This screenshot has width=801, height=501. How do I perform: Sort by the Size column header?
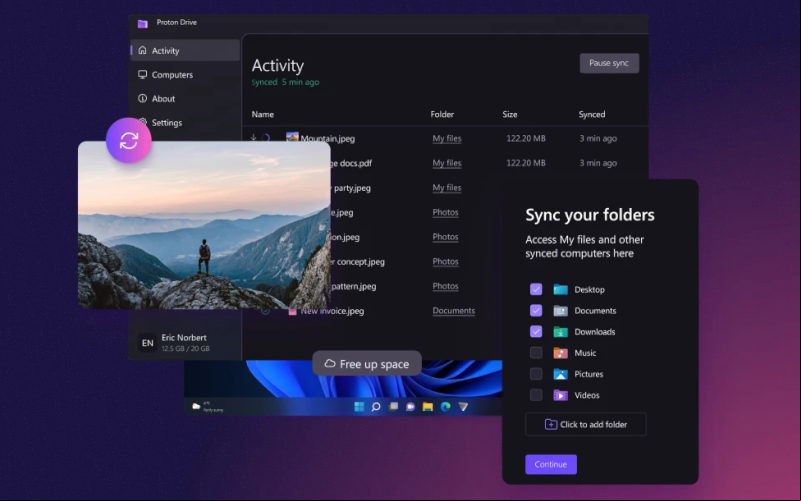pos(510,114)
